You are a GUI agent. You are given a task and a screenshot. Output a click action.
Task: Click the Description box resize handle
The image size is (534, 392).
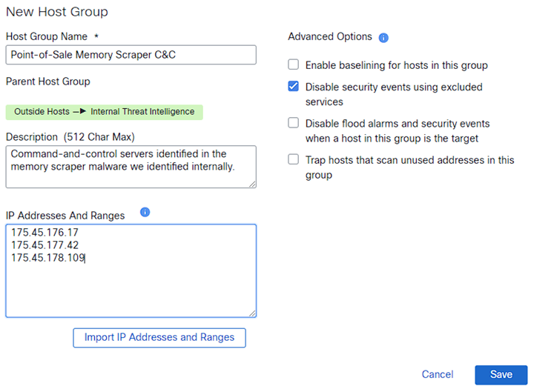click(x=252, y=184)
